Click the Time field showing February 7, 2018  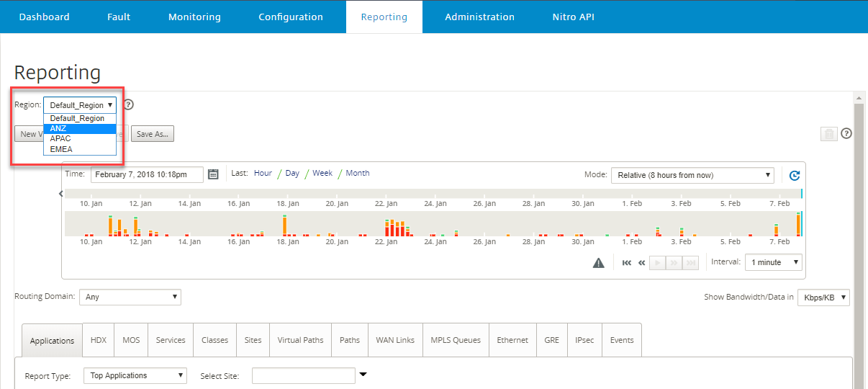(147, 174)
